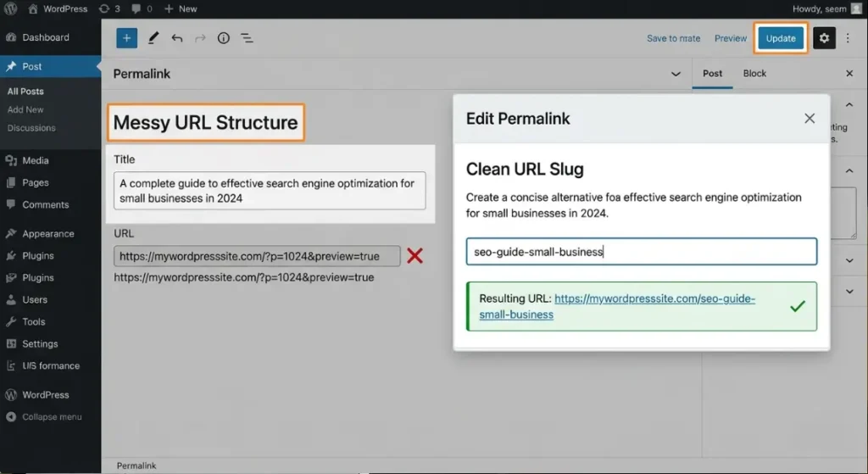Collapse the Permalink panel chevron
The height and width of the screenshot is (474, 868).
[676, 74]
